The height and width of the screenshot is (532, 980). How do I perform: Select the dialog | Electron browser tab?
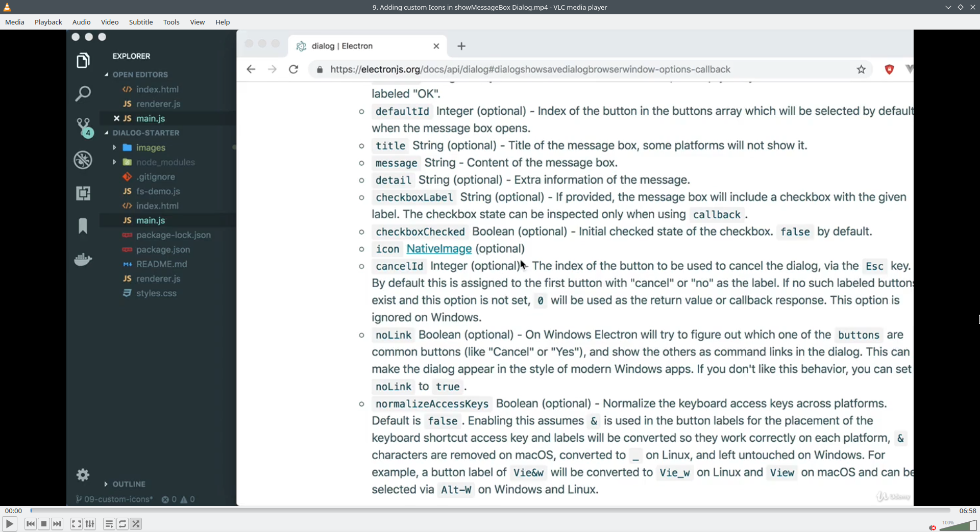point(367,46)
